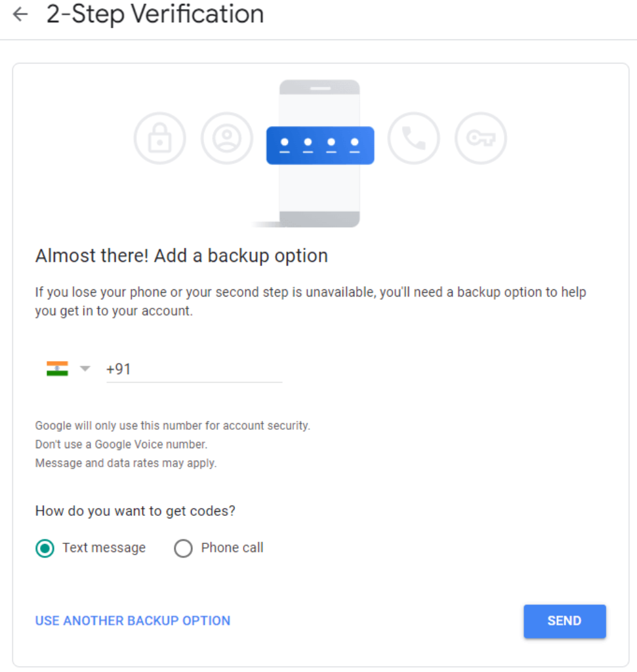Viewport: 637px width, 672px height.
Task: Click the lock icon in the progress steps
Action: coord(159,138)
